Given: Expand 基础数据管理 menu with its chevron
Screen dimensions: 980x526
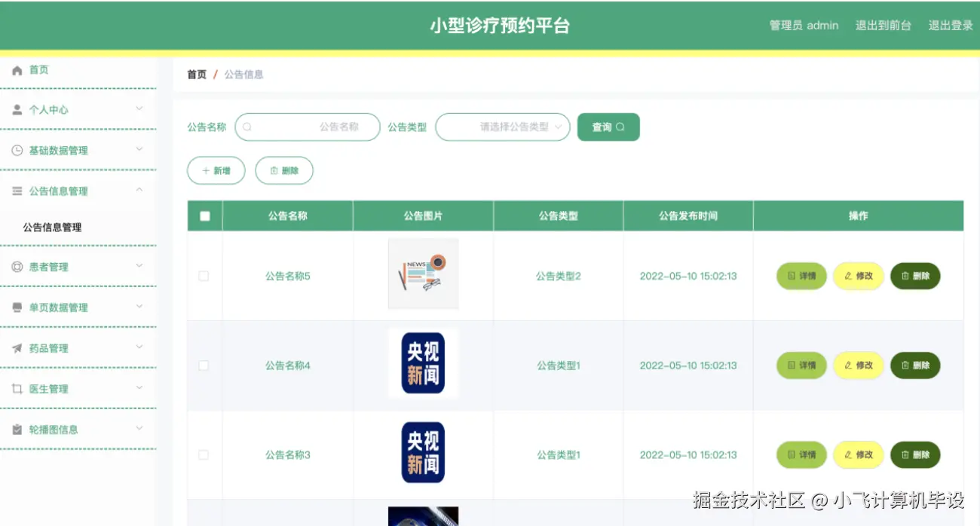Looking at the screenshot, I should (139, 150).
